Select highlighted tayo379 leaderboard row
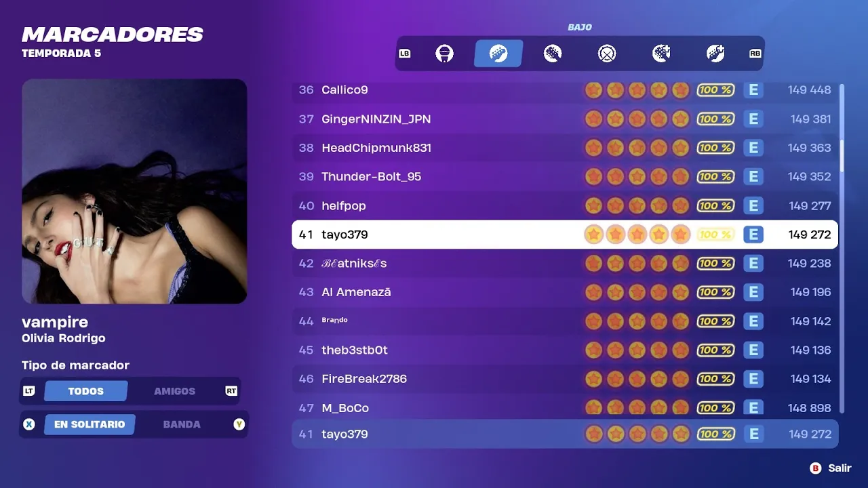The image size is (868, 488). click(x=565, y=235)
